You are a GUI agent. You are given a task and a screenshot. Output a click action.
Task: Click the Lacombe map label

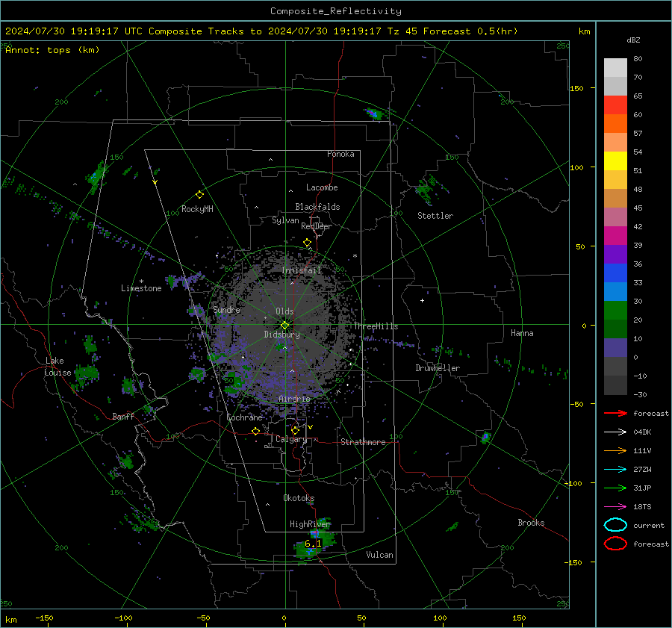point(322,187)
